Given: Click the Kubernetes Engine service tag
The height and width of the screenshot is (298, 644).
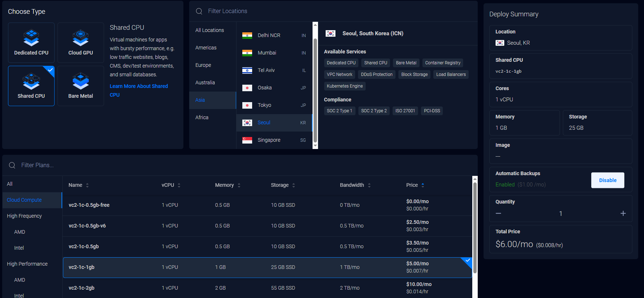Looking at the screenshot, I should tap(345, 86).
